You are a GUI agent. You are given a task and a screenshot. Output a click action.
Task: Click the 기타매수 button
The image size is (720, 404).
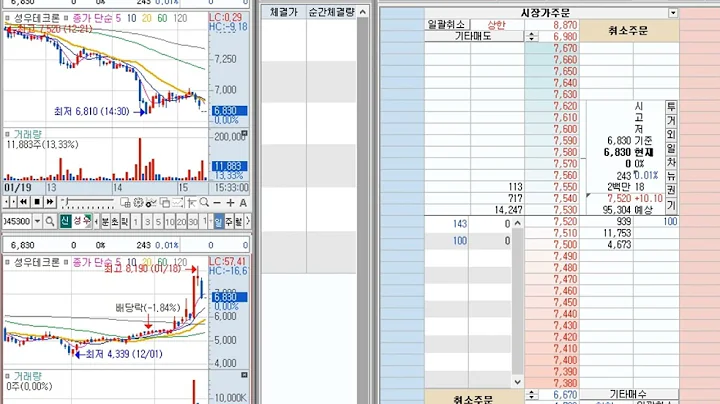tap(628, 394)
